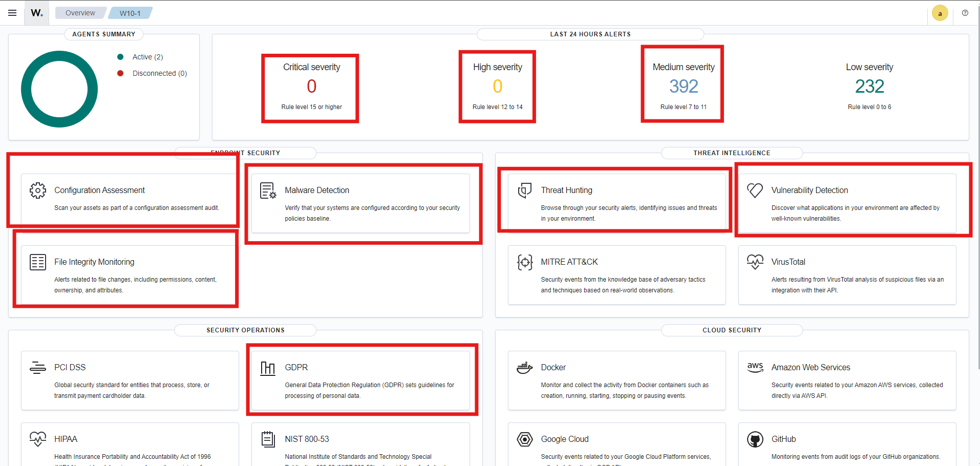Click the Low severity label

pos(869,67)
